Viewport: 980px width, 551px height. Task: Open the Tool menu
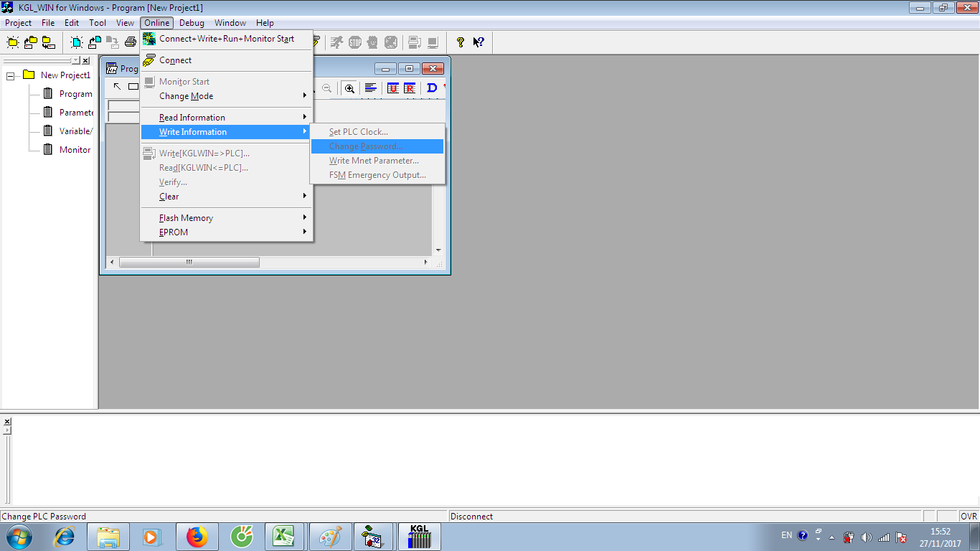coord(98,23)
